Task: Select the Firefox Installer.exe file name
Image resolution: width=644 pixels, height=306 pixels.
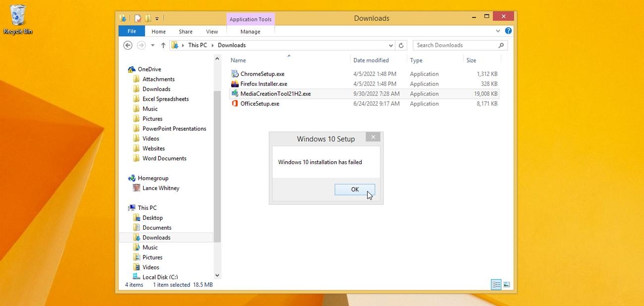Action: [x=264, y=84]
